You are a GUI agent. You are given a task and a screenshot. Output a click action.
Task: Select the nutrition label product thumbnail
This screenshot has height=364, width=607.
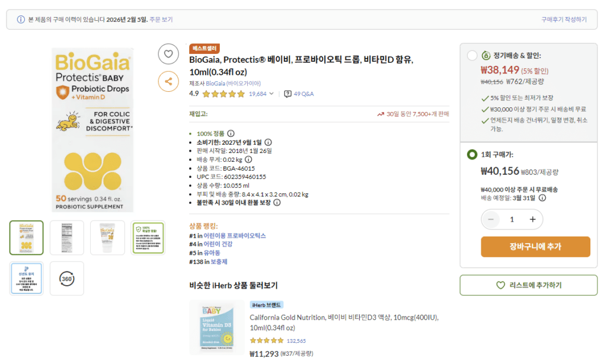[x=66, y=237]
